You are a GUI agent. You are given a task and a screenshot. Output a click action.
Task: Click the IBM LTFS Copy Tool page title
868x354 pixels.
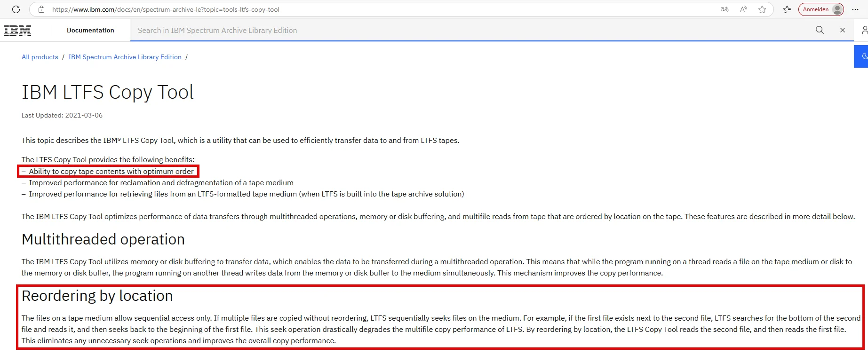coord(108,92)
